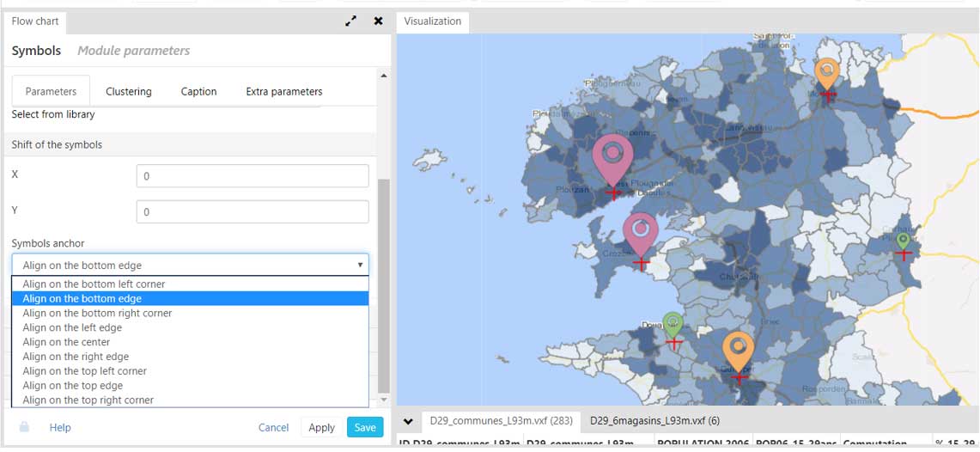Select the Symbols heading
980x452 pixels.
pos(36,51)
